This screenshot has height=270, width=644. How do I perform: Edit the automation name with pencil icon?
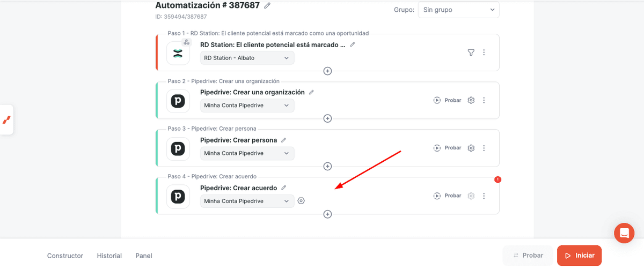267,5
